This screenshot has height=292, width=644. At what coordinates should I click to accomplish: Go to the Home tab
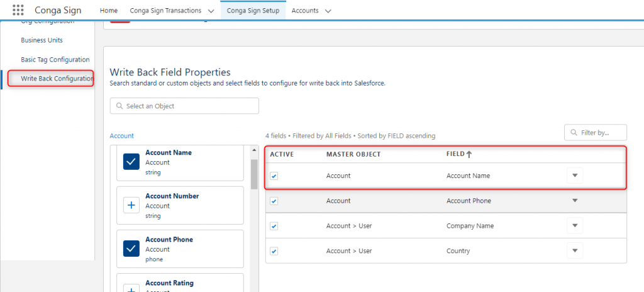(x=108, y=11)
